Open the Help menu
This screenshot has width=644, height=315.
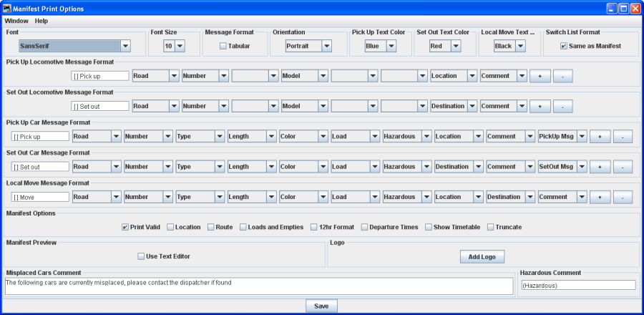pyautogui.click(x=41, y=21)
